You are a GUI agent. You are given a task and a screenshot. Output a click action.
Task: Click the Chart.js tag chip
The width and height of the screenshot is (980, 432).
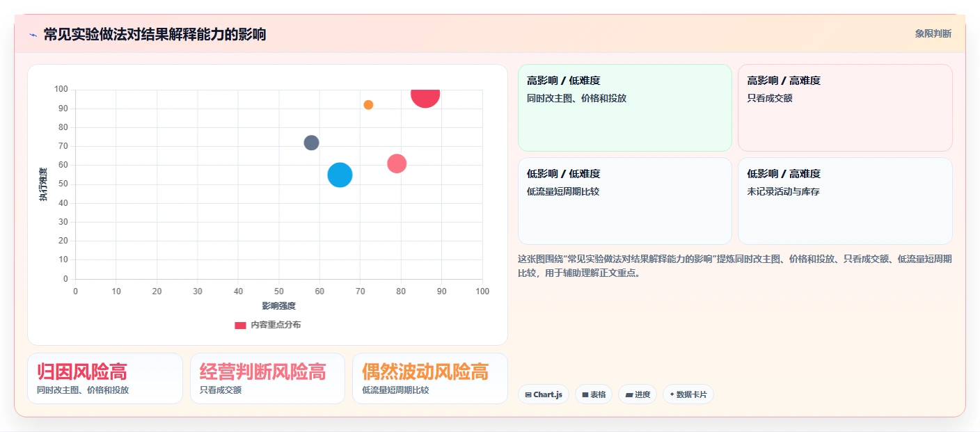[543, 394]
